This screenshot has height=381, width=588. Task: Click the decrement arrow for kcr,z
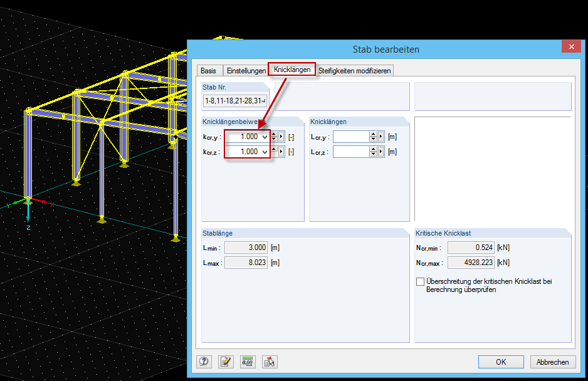coord(274,154)
